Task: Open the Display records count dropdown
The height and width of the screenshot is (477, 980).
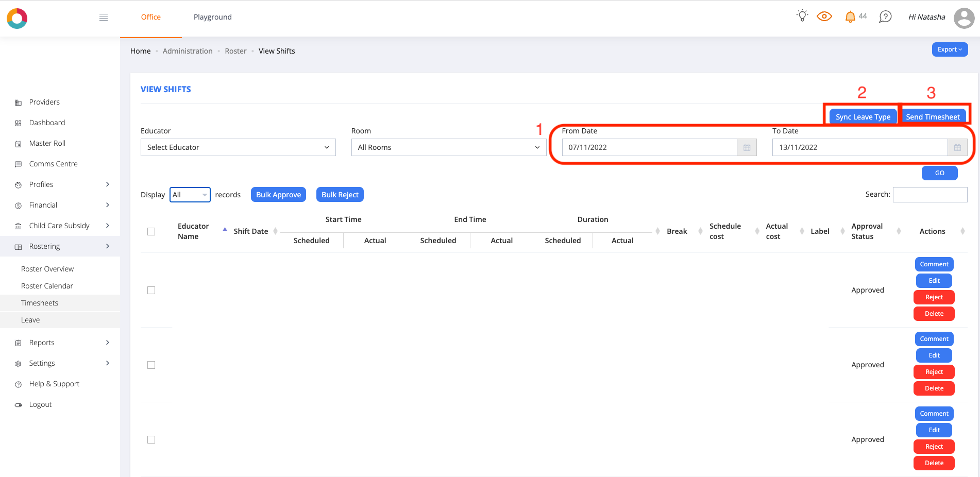Action: click(190, 195)
